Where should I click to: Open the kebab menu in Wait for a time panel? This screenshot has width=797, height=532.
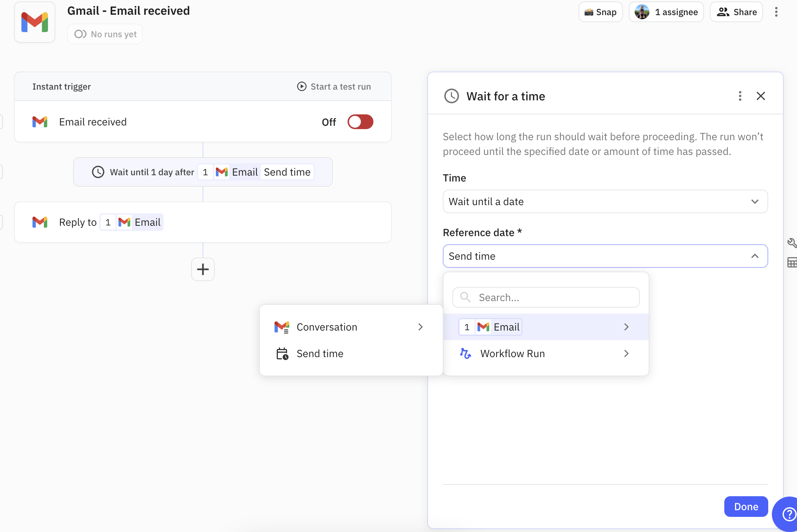pyautogui.click(x=739, y=96)
